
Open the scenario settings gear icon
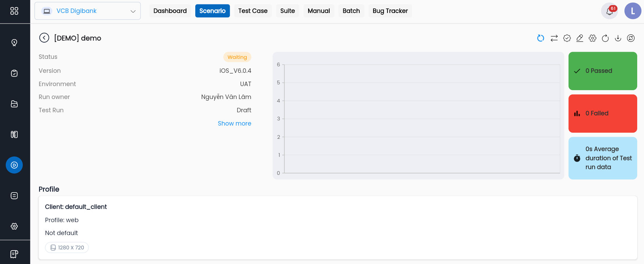pos(593,38)
